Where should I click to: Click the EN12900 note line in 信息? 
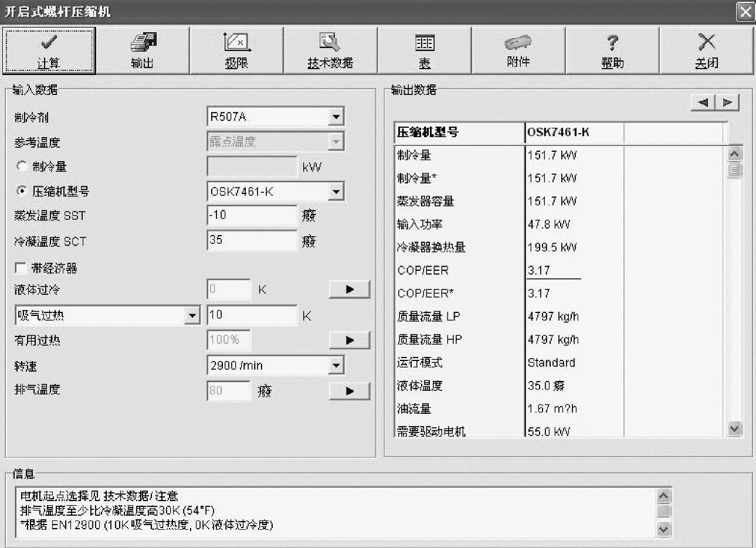[x=147, y=525]
